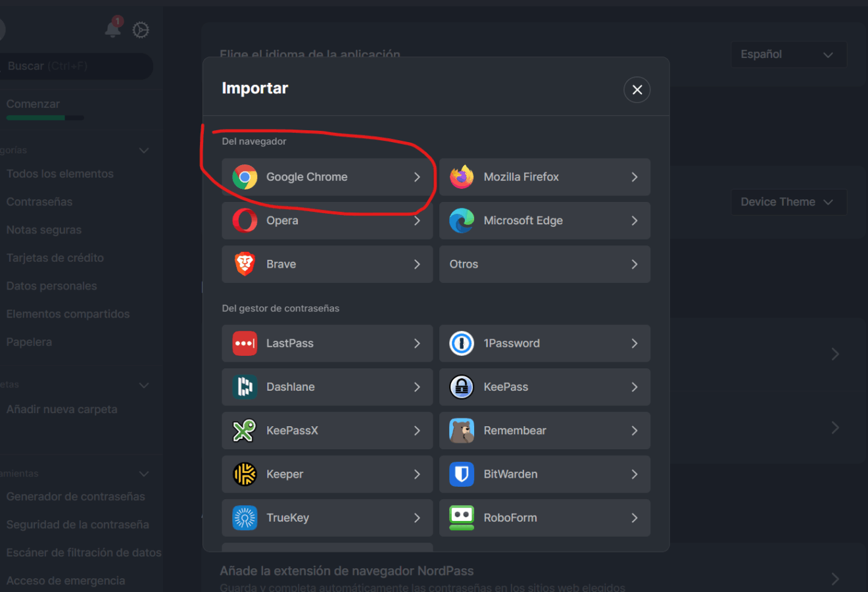Open Seguridad de la contraseña tool
868x592 pixels.
(x=78, y=525)
